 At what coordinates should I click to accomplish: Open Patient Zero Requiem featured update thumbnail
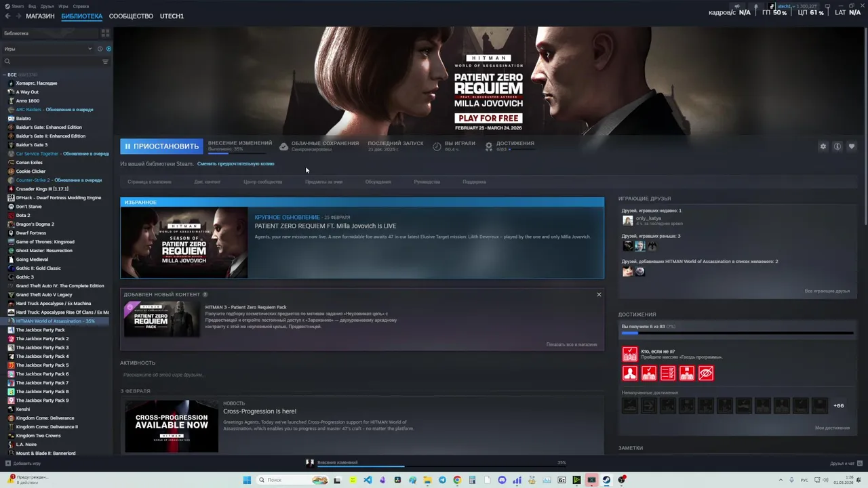tap(184, 243)
